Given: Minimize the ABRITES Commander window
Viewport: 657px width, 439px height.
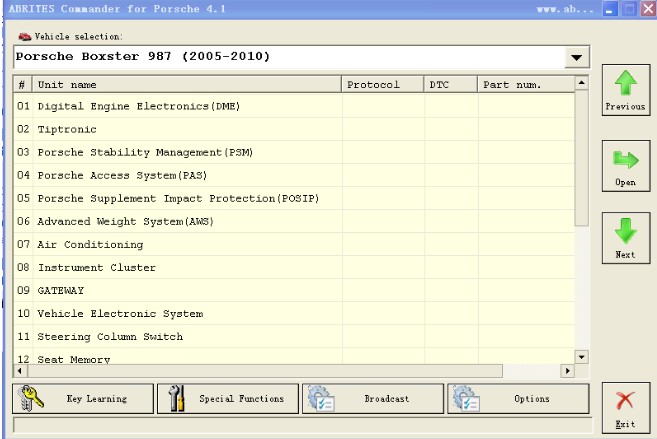Looking at the screenshot, I should pos(610,9).
